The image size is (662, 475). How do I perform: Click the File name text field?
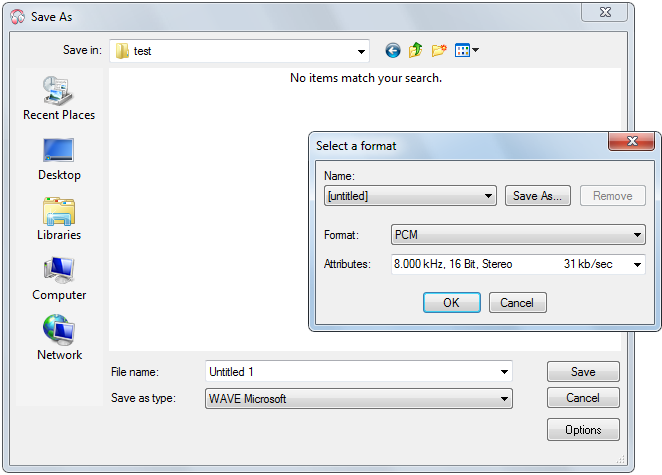coord(350,372)
